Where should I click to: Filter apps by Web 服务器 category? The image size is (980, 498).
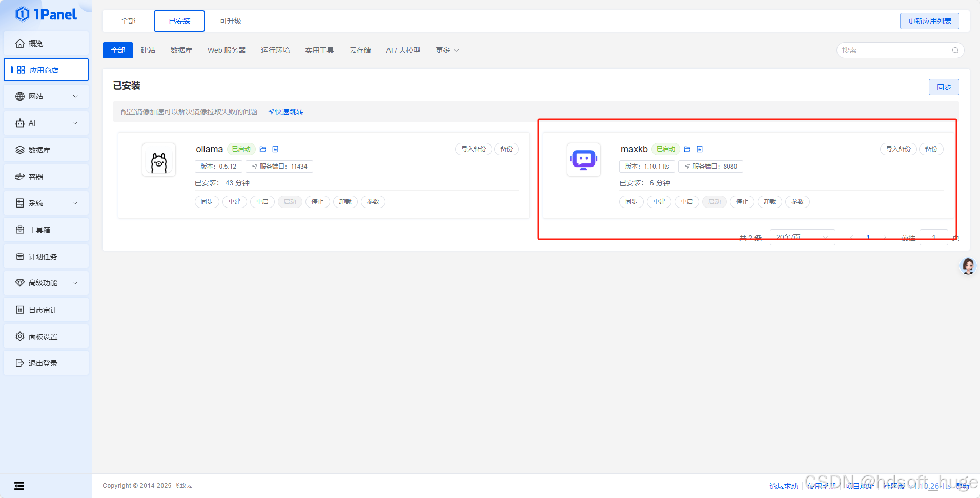(227, 50)
